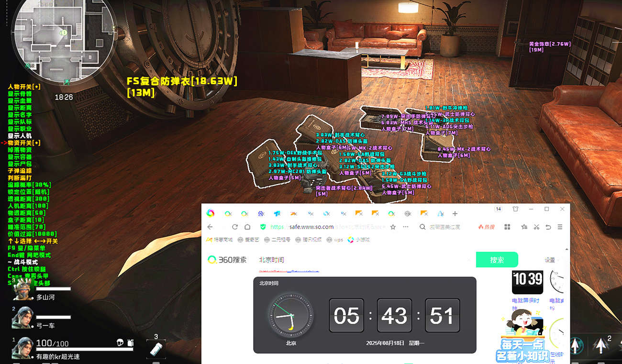The image size is (622, 364).
Task: Toggle the 显示名字 option
Action: pyautogui.click(x=20, y=115)
